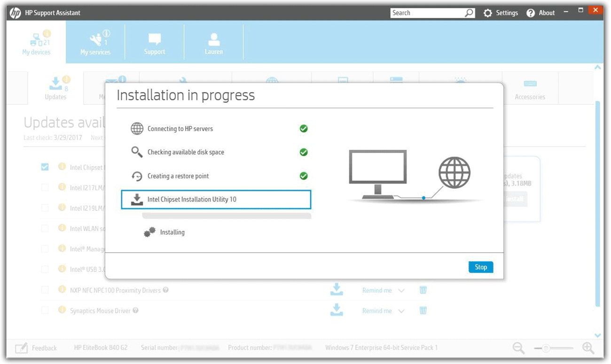Click the download icon for Intel Chipset Utility

137,200
